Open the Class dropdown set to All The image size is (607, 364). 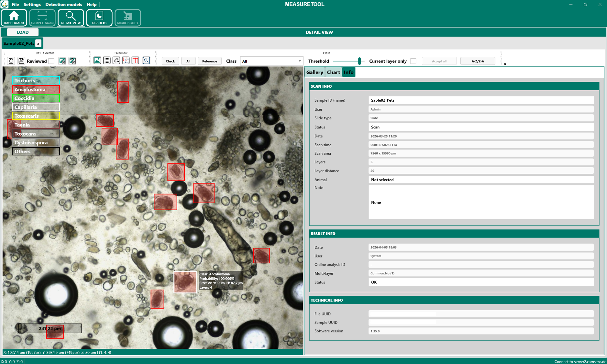click(271, 61)
